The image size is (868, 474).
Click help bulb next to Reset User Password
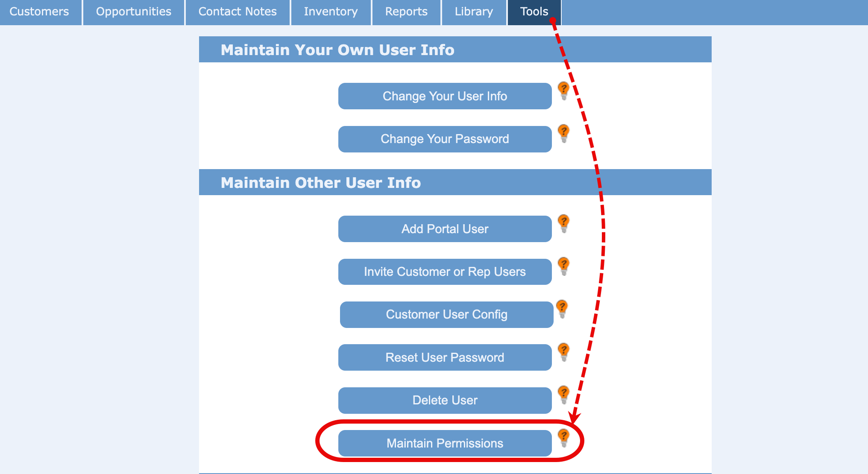click(563, 352)
